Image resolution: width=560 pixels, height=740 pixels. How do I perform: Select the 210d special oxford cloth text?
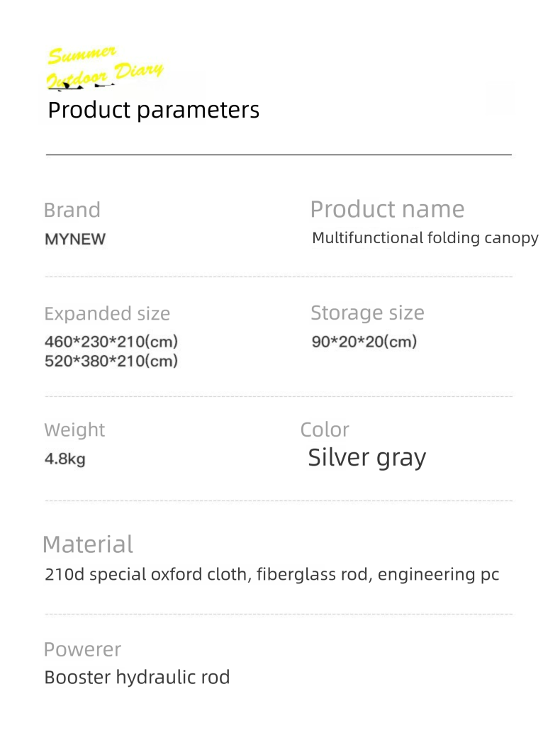147,574
